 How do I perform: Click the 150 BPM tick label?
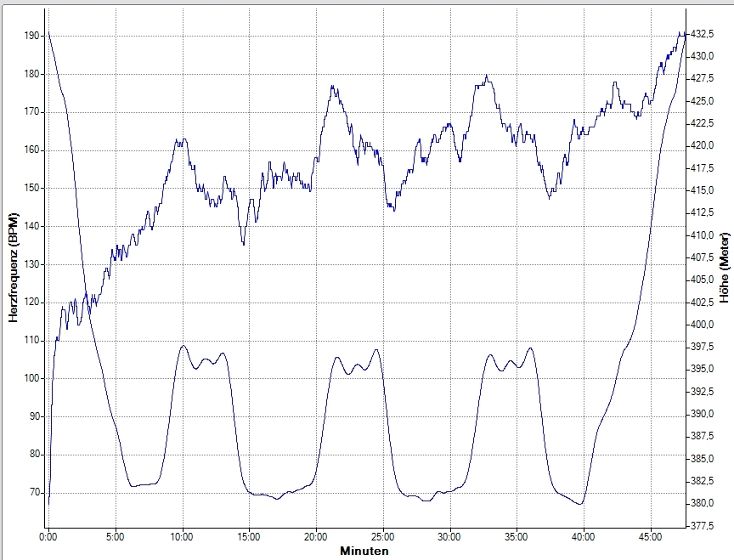33,188
